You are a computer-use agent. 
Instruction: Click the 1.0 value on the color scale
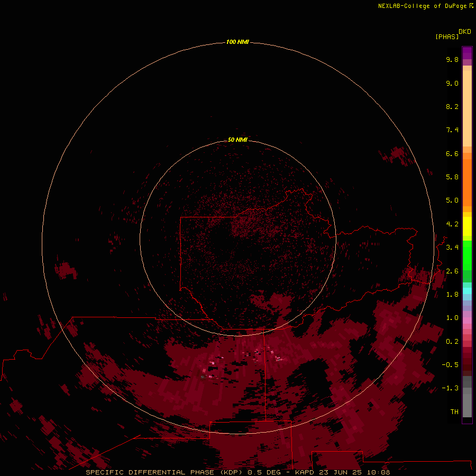452,318
